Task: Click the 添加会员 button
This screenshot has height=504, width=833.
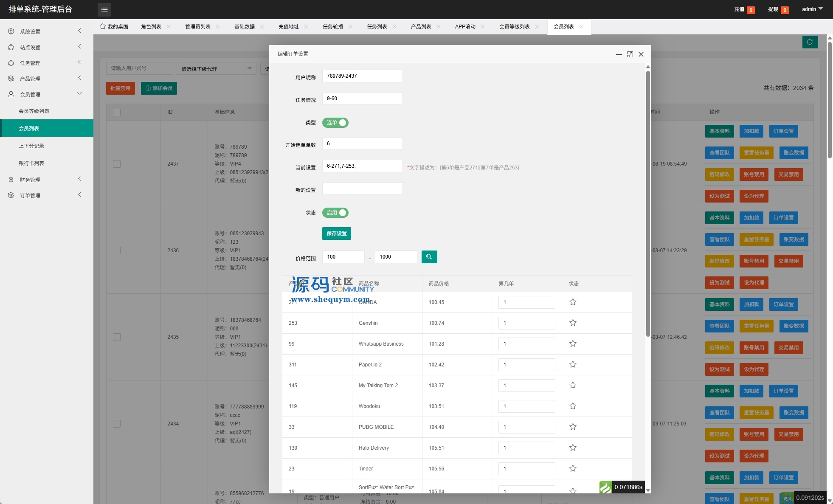Action: click(159, 88)
